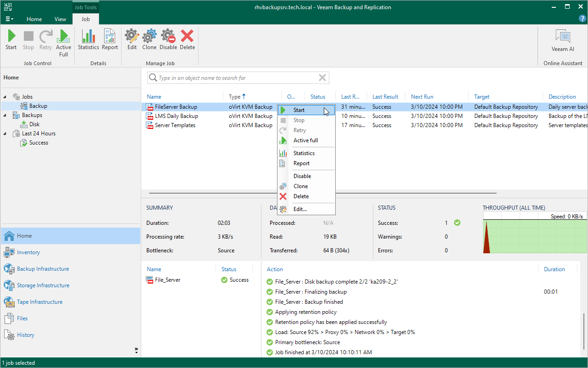The width and height of the screenshot is (588, 368).
Task: Expand the navigation pane overflow chevron
Action: click(x=136, y=350)
